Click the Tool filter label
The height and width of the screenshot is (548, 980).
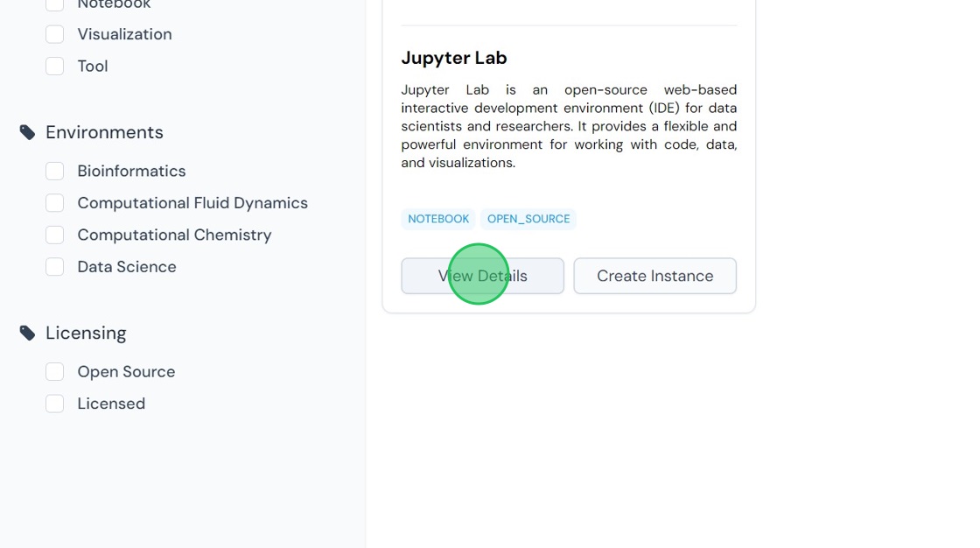[93, 67]
